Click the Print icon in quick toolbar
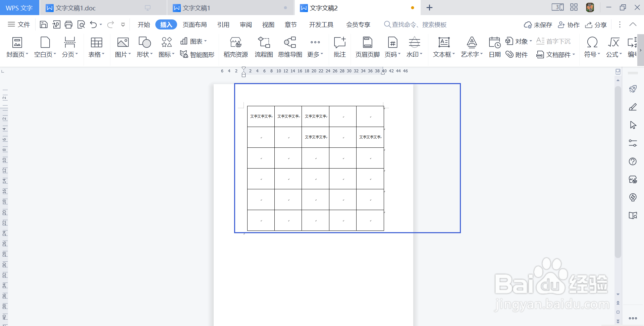The width and height of the screenshot is (644, 326). click(68, 24)
